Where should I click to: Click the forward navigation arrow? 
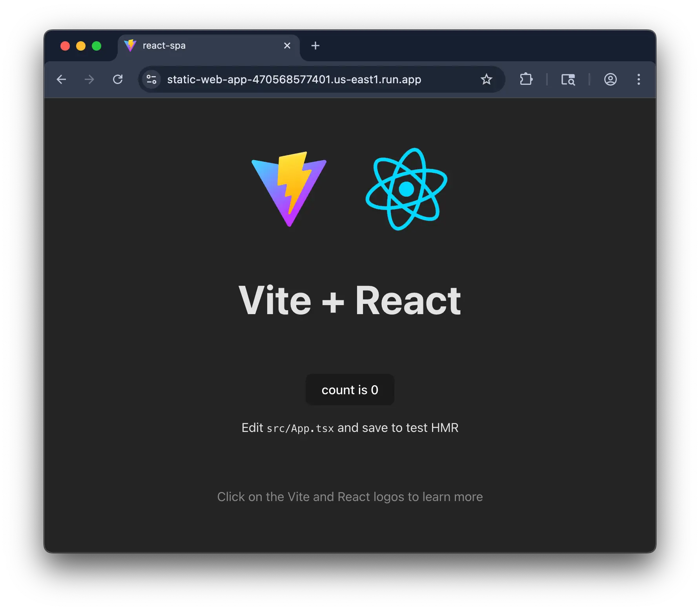point(89,79)
